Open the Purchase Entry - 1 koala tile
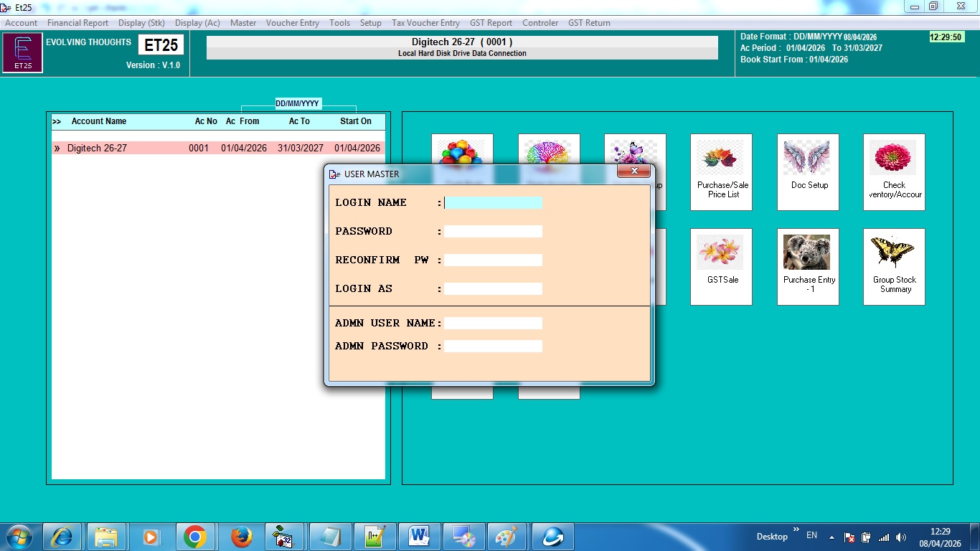 [x=808, y=265]
